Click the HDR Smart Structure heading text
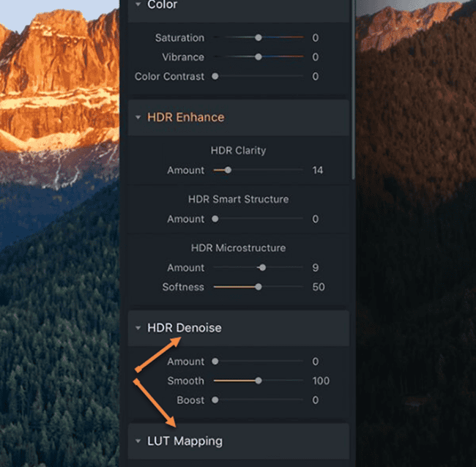Image resolution: width=476 pixels, height=467 pixels. coord(238,199)
